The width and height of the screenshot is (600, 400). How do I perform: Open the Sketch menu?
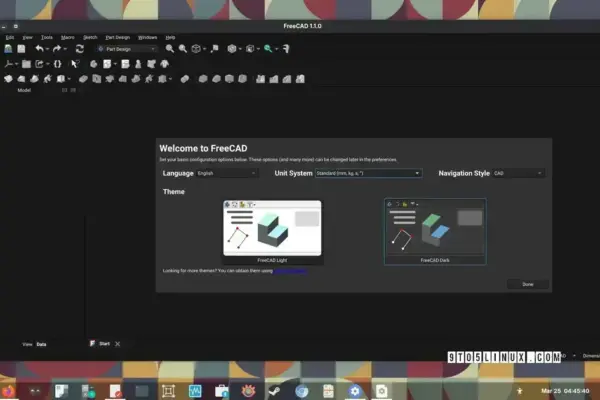pos(90,38)
